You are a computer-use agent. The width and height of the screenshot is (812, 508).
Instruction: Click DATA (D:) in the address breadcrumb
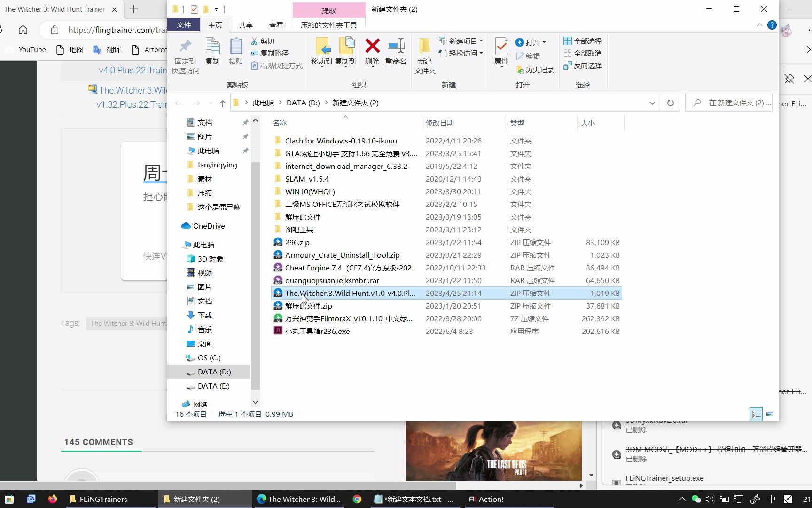pos(303,103)
